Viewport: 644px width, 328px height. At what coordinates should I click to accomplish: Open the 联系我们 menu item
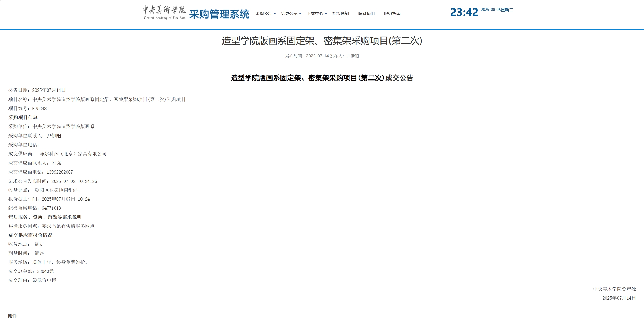coord(366,14)
